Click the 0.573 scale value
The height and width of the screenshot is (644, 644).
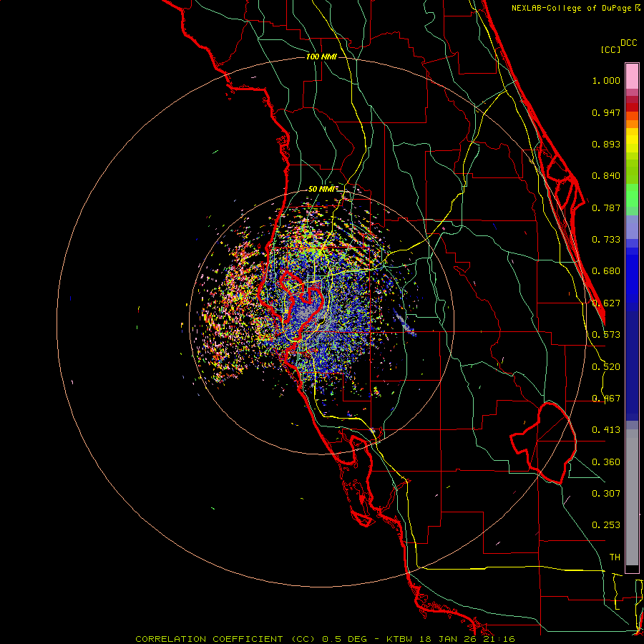606,335
